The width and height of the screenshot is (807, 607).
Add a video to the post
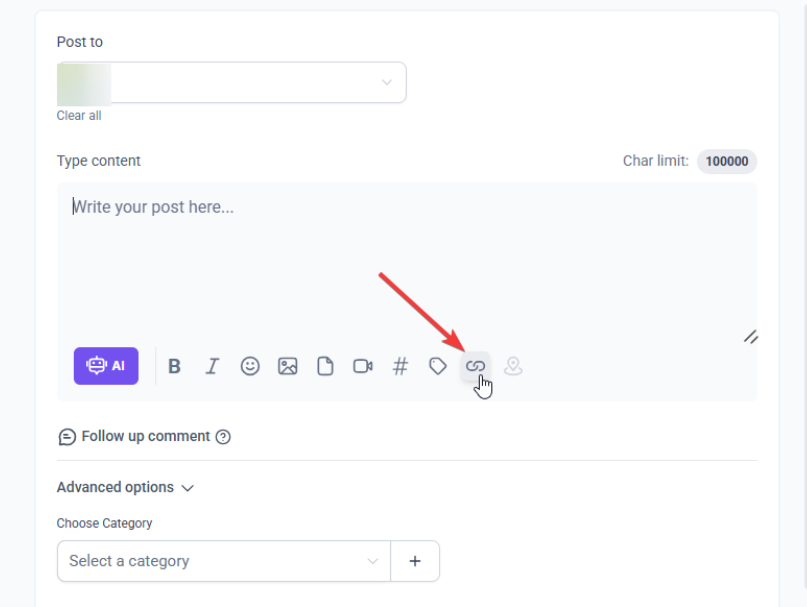click(x=363, y=366)
